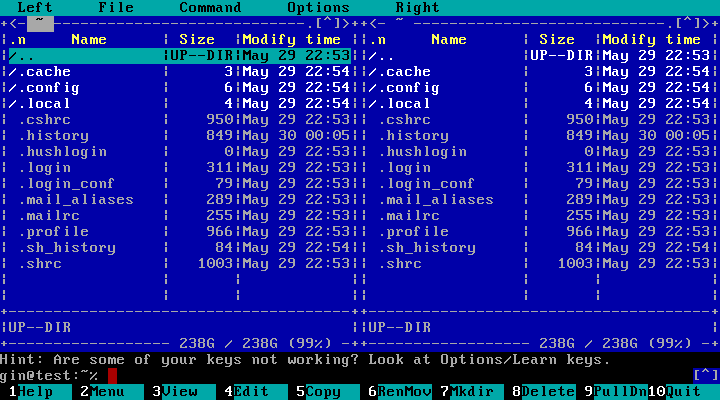Image resolution: width=720 pixels, height=400 pixels.
Task: Sort left panel by Size column
Action: (197, 40)
